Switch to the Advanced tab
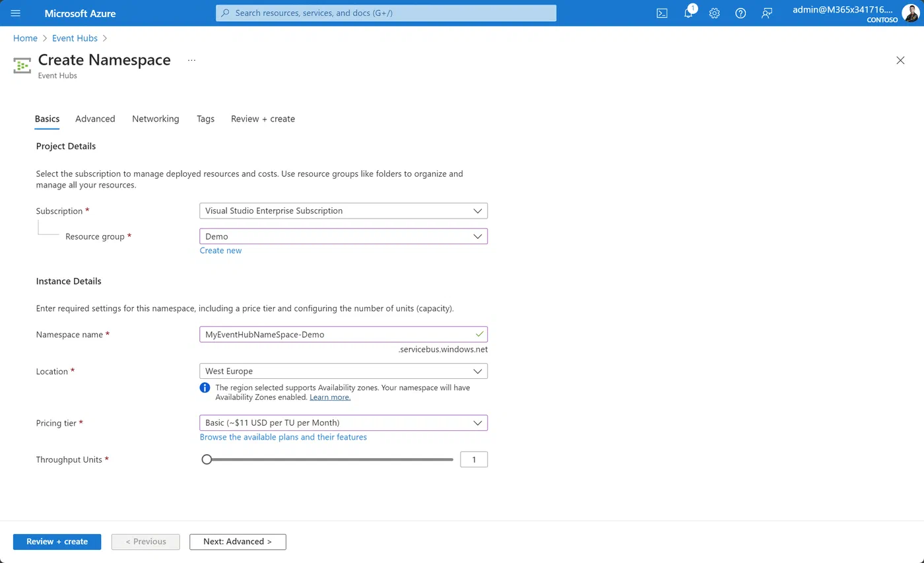924x563 pixels. [x=95, y=119]
